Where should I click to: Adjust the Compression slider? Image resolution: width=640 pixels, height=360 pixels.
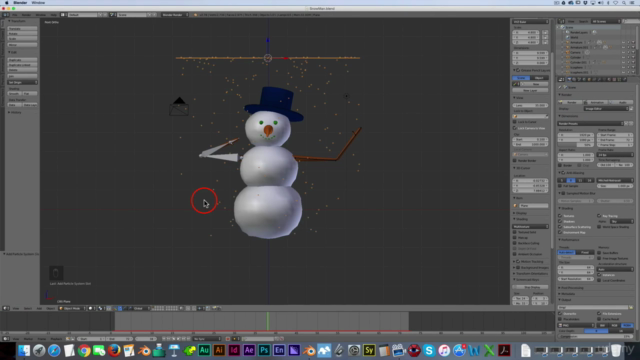click(x=596, y=336)
